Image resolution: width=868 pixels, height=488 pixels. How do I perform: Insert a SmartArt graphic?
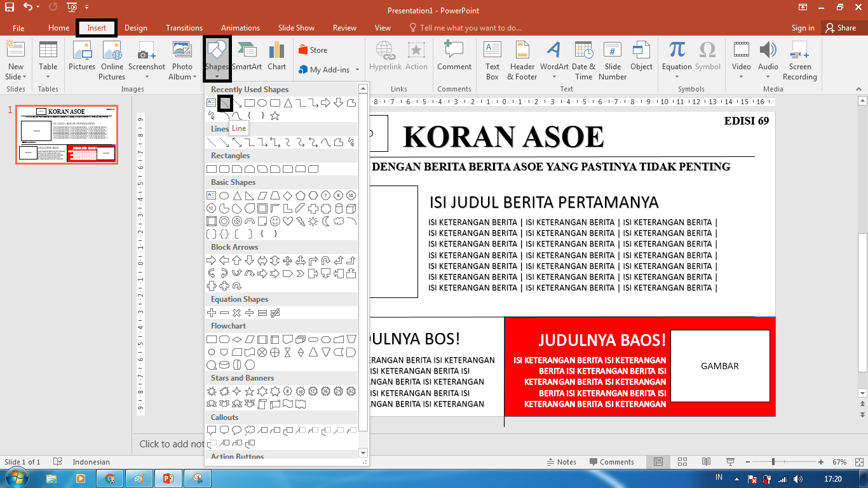click(247, 57)
